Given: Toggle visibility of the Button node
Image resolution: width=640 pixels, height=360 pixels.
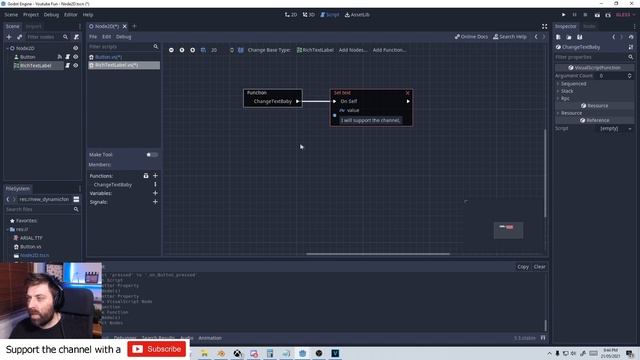Looking at the screenshot, I should (x=76, y=57).
